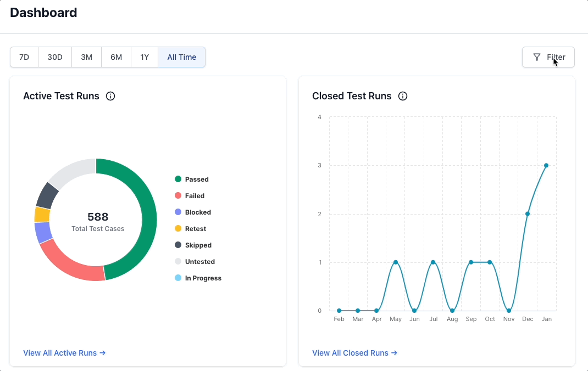
Task: Select the 6M time range tab
Action: (x=116, y=57)
